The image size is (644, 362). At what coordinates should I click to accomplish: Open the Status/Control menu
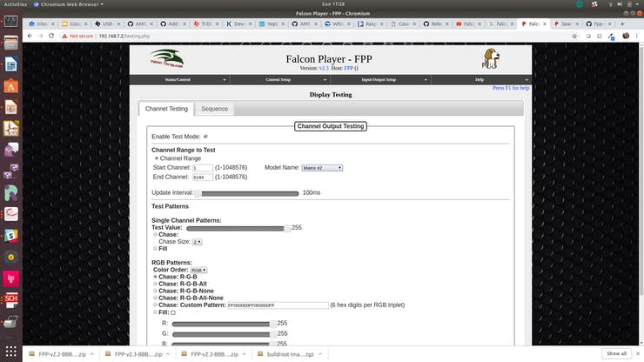click(180, 79)
